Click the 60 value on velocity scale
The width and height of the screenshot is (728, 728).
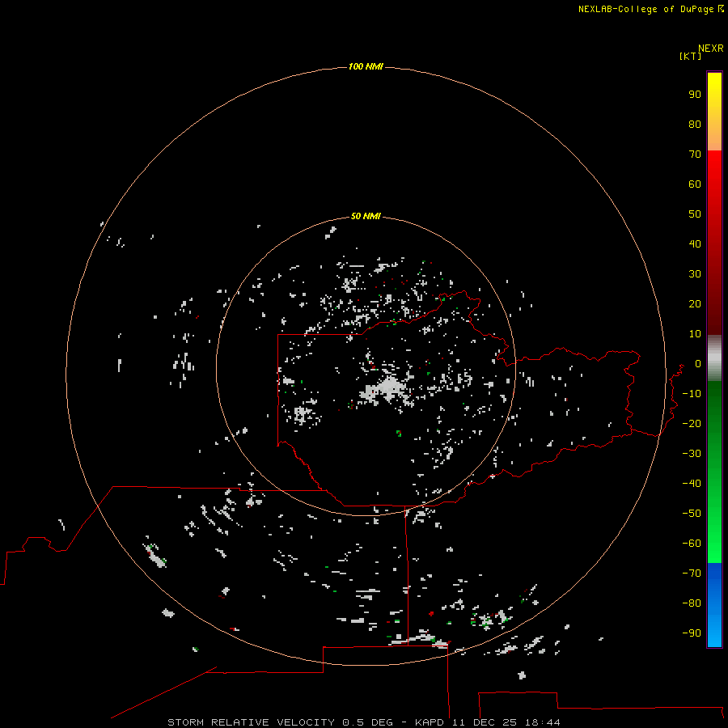click(695, 184)
